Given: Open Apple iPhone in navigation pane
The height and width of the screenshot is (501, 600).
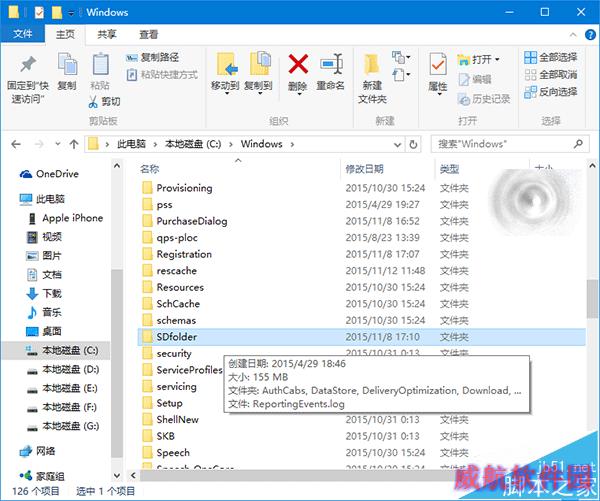Looking at the screenshot, I should click(x=65, y=218).
